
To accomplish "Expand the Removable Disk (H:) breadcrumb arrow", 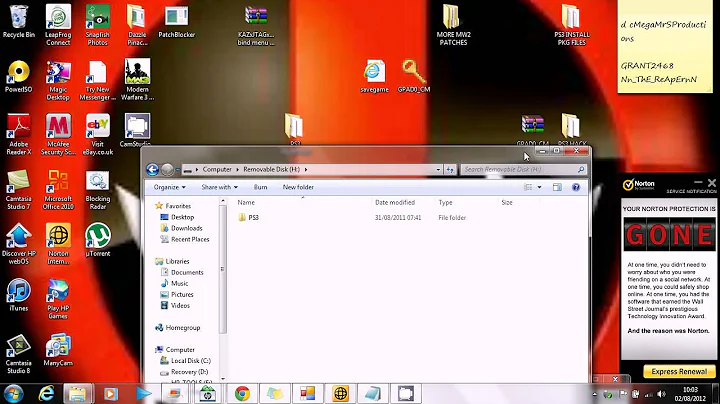I will 306,169.
